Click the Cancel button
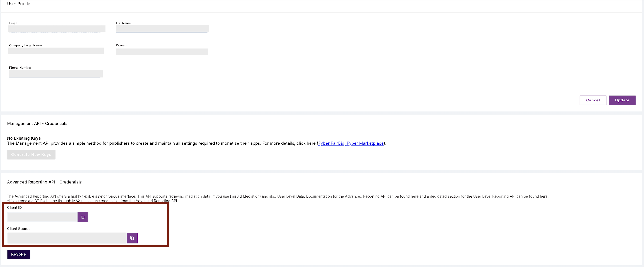This screenshot has height=267, width=644. point(593,100)
